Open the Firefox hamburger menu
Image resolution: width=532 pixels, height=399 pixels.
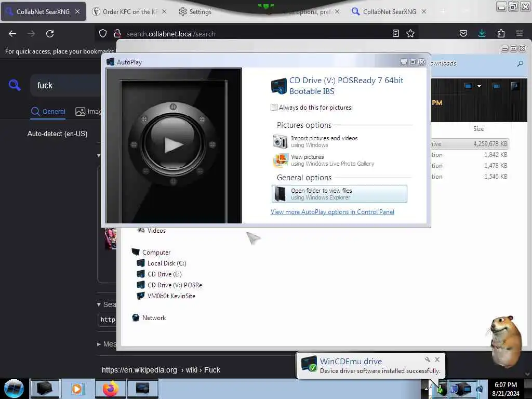[520, 33]
